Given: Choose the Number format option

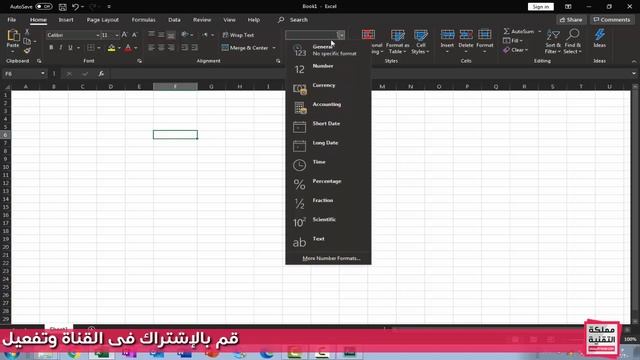Looking at the screenshot, I should point(328,69).
